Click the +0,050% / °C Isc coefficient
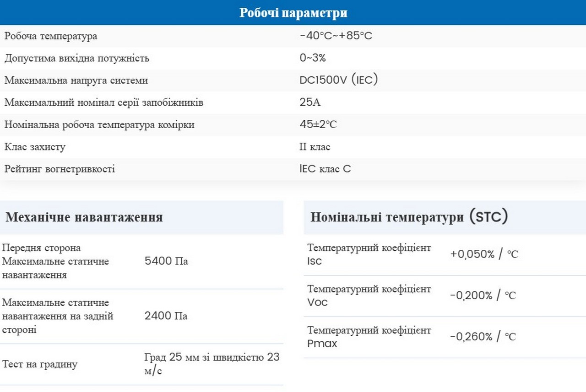The image size is (586, 392). coord(484,254)
